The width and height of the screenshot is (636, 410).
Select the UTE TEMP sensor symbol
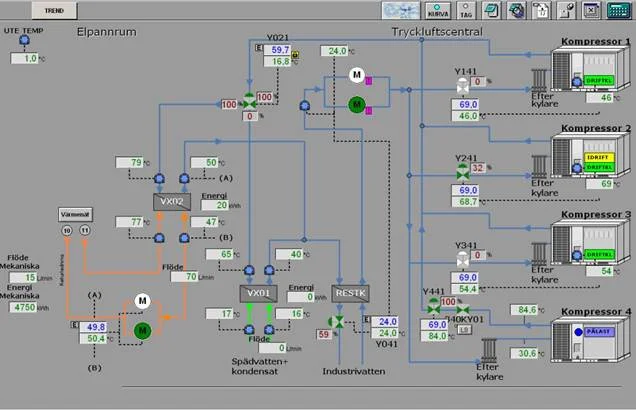tap(25, 40)
